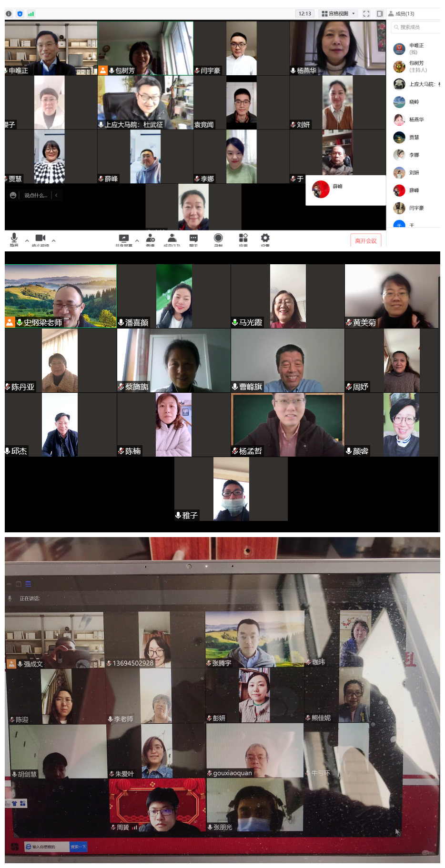The width and height of the screenshot is (445, 868).
Task: Open meeting settings gear icon
Action: [265, 238]
